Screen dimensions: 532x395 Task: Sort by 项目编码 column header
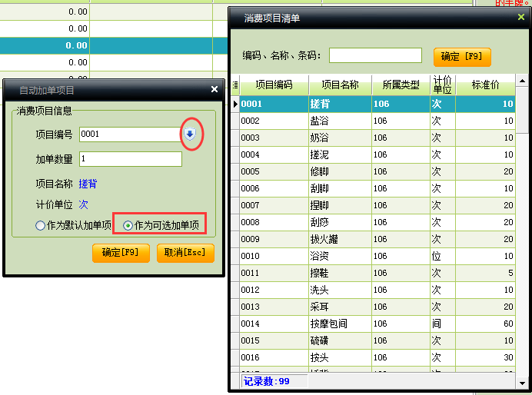[274, 85]
